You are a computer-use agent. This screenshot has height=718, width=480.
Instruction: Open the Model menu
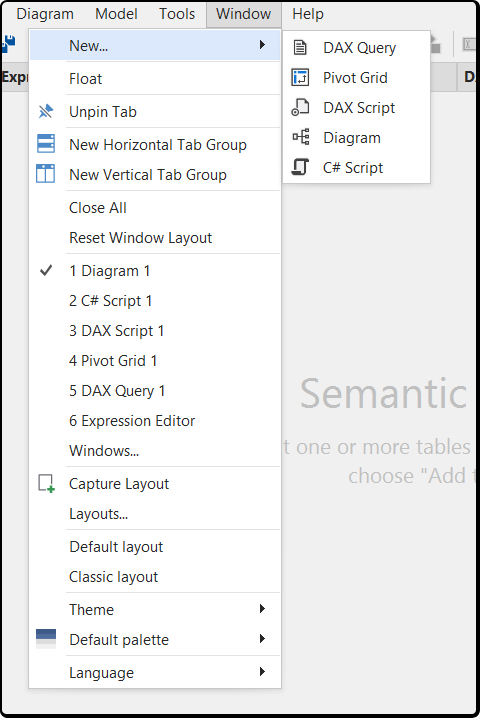pyautogui.click(x=116, y=14)
